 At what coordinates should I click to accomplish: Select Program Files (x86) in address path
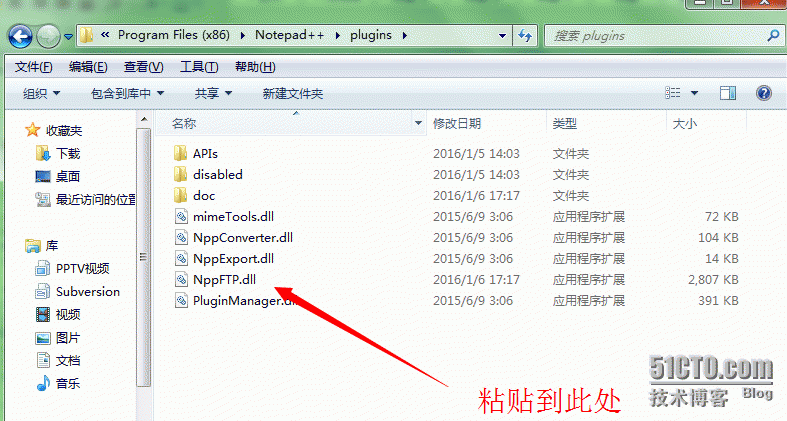click(174, 35)
